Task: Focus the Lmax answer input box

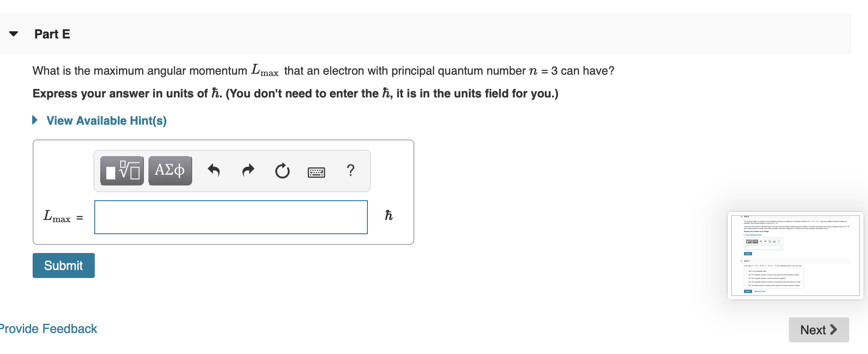Action: pos(231,217)
